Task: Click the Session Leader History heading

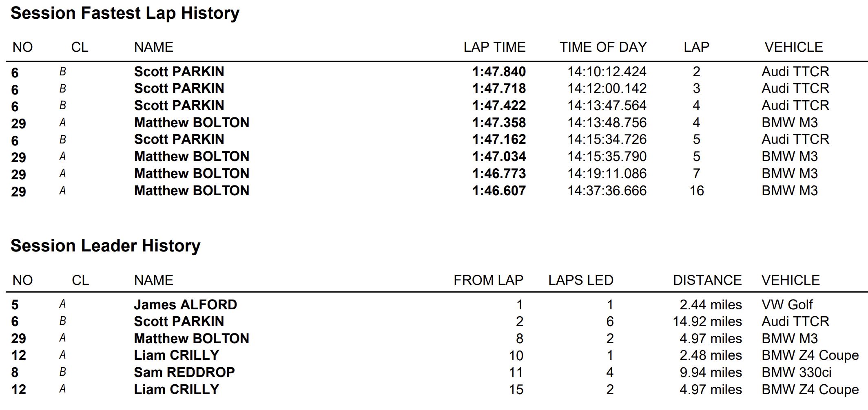Action: [106, 246]
